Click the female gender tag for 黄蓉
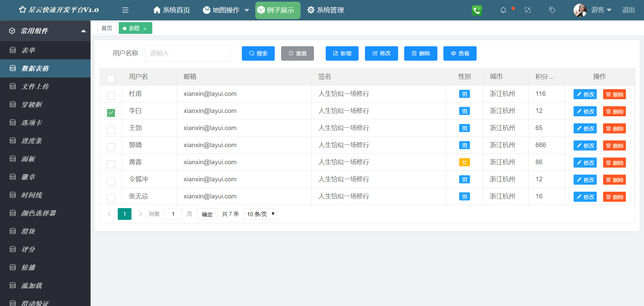 [464, 163]
